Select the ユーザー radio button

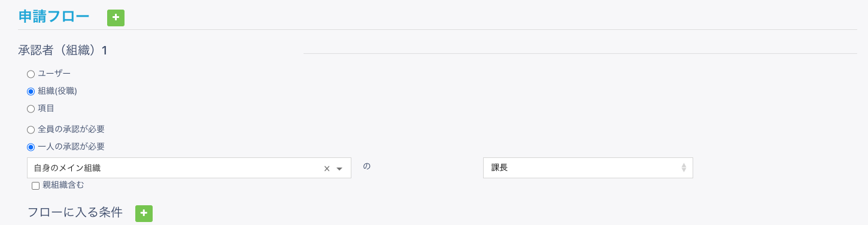click(x=31, y=74)
